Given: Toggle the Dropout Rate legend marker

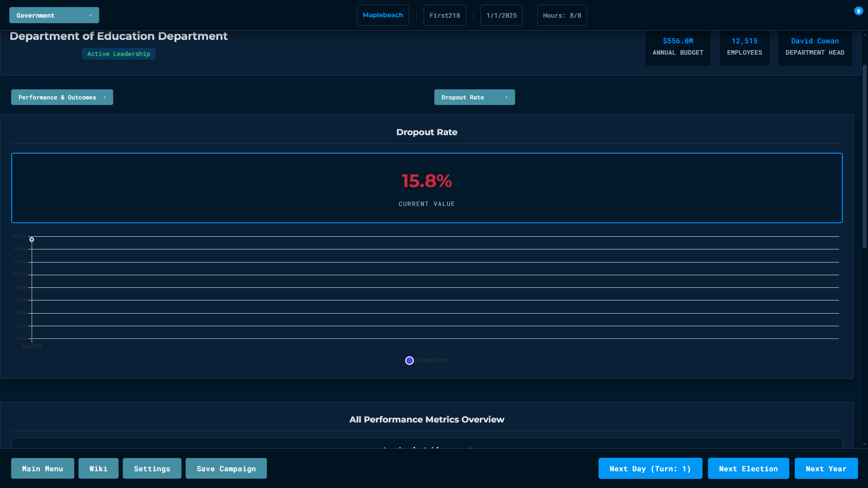Looking at the screenshot, I should click(x=409, y=361).
